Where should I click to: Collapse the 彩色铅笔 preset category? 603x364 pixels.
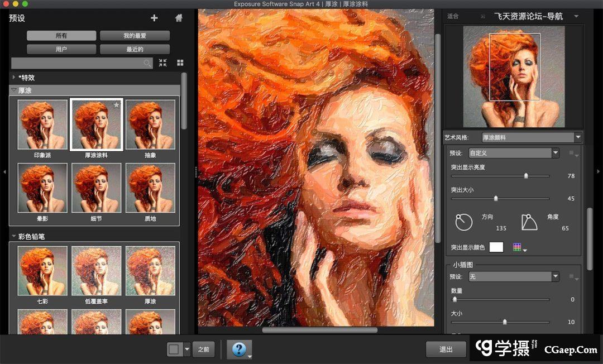[x=14, y=236]
